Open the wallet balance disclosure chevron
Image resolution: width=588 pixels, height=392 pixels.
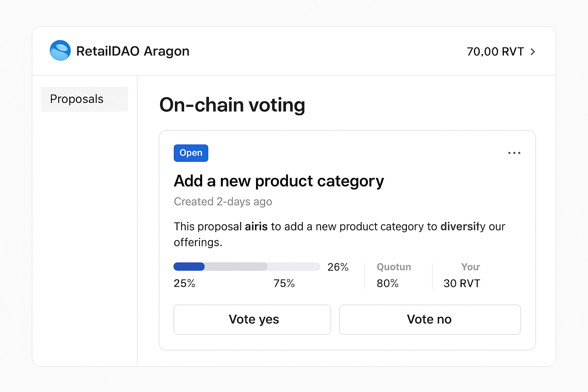[533, 51]
